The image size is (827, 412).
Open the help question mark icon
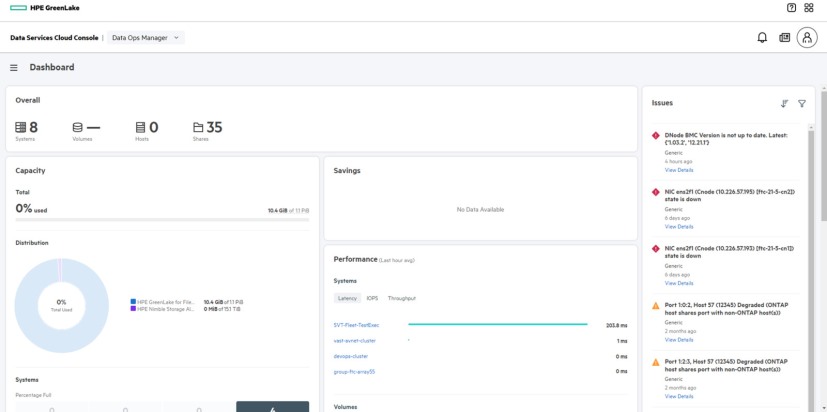[x=791, y=7]
